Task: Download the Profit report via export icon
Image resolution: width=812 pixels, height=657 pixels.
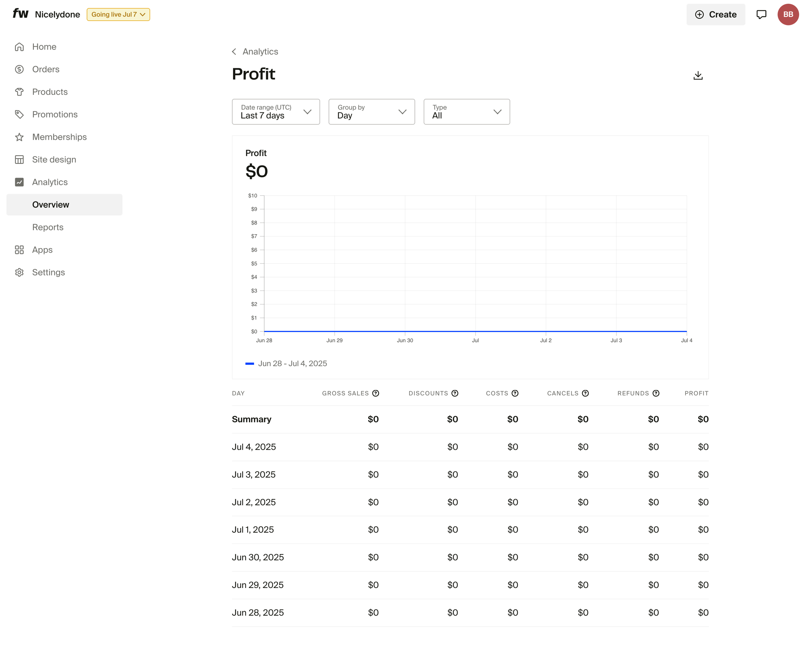Action: click(x=698, y=75)
